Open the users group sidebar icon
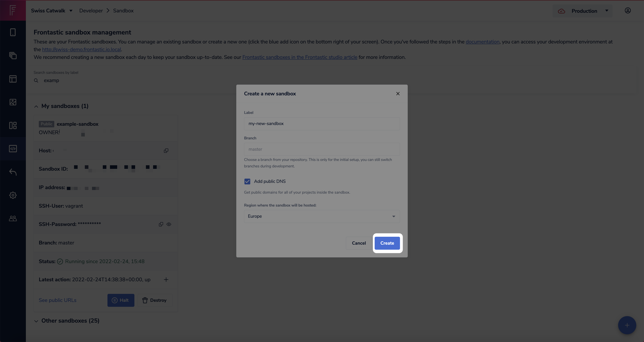644x342 pixels. (x=13, y=218)
